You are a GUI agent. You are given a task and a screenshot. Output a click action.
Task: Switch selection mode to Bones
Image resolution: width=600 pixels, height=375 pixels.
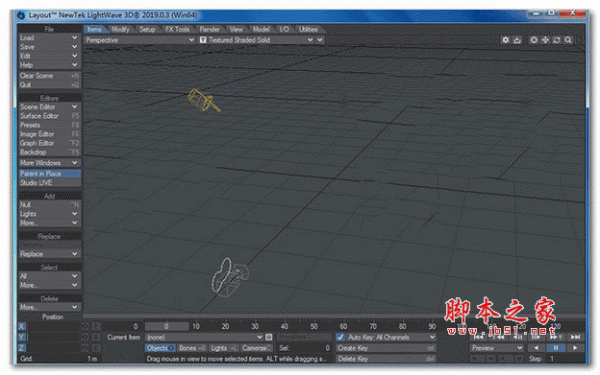(192, 348)
